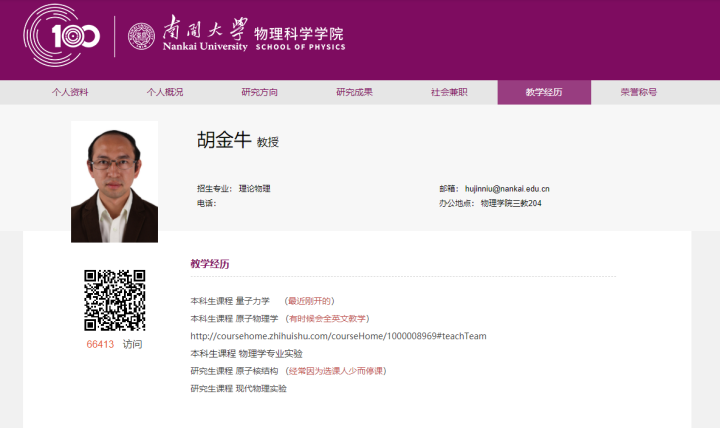Screen dimensions: 720x428
Task: Click the office location 物理学院三教204
Action: point(511,203)
